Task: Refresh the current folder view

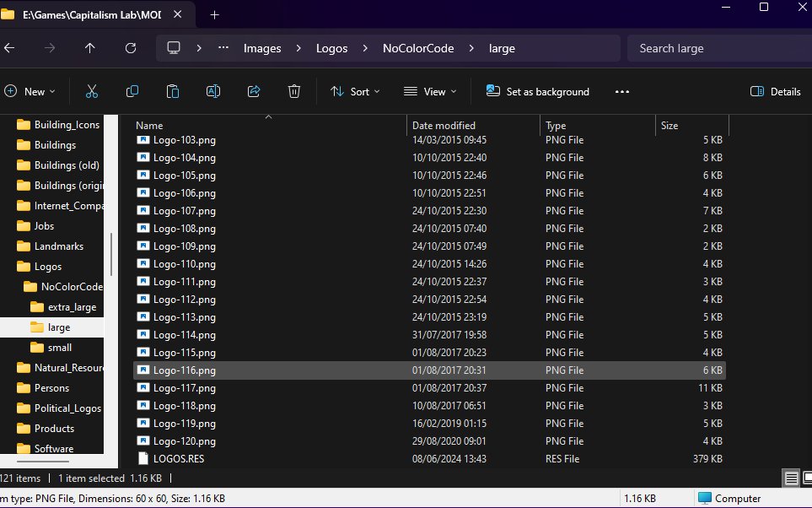Action: click(131, 48)
